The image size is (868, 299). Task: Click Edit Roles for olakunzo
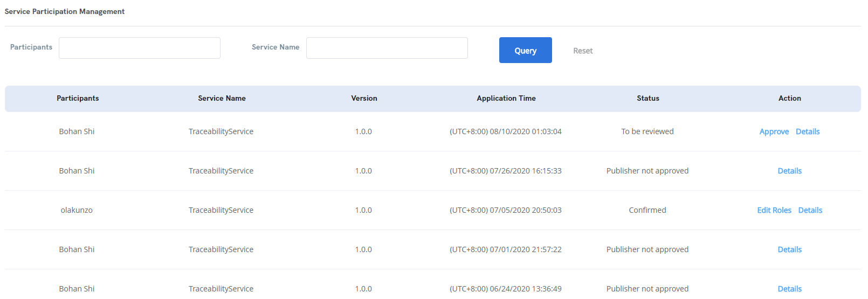[774, 210]
